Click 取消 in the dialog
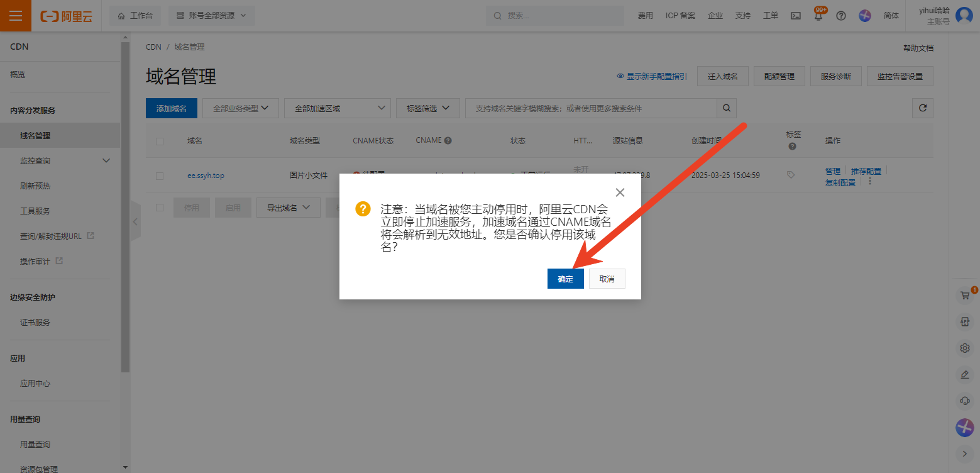The image size is (980, 473). click(607, 279)
